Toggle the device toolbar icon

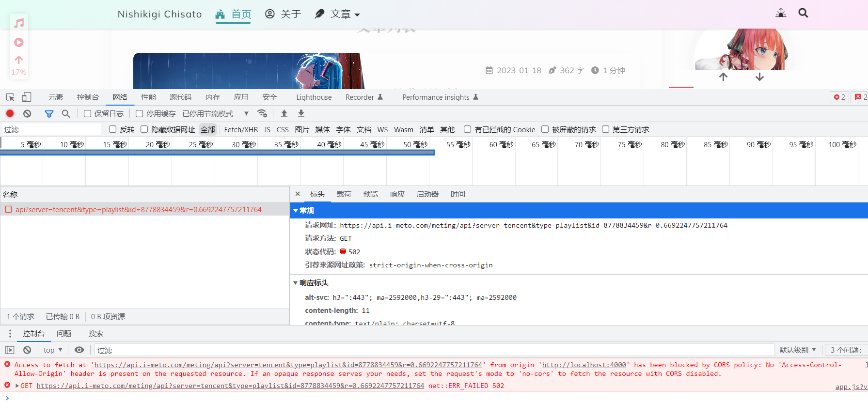pyautogui.click(x=27, y=97)
